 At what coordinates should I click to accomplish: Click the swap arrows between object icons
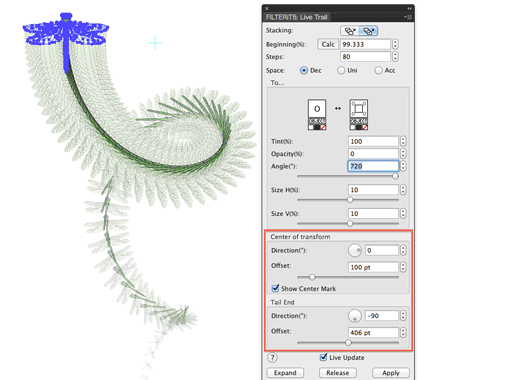click(x=338, y=108)
